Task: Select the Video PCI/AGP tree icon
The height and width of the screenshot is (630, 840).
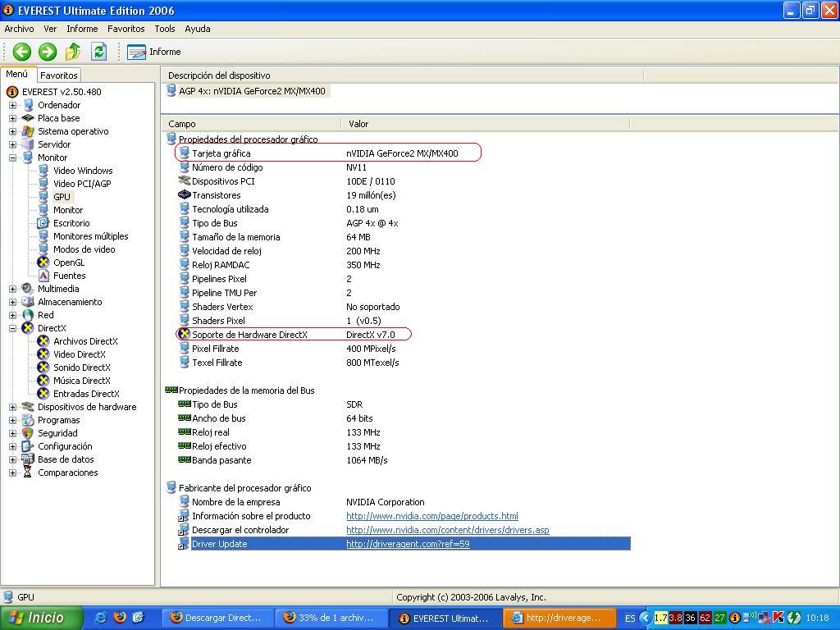Action: click(x=43, y=184)
